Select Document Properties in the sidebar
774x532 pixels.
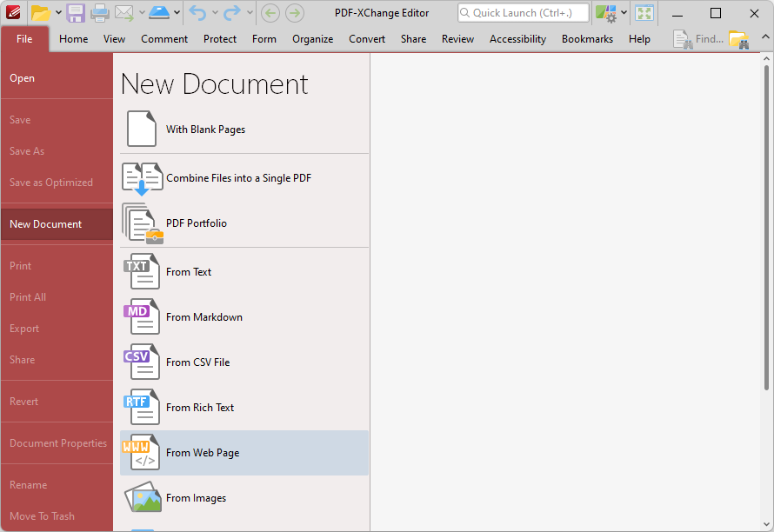click(57, 443)
